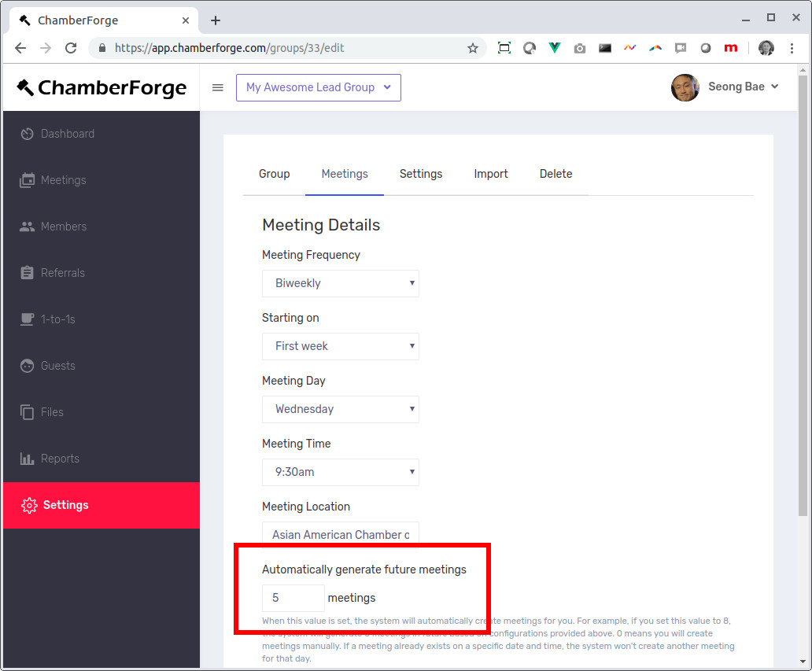Collapse the sidebar with the hamburger icon
Image resolution: width=812 pixels, height=671 pixels.
(x=218, y=87)
